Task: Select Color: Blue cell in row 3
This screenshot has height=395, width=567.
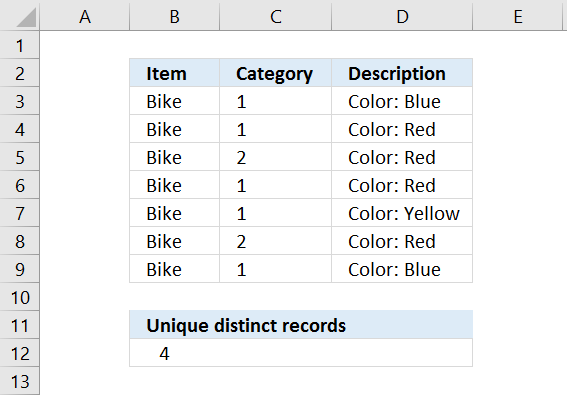Action: tap(402, 101)
